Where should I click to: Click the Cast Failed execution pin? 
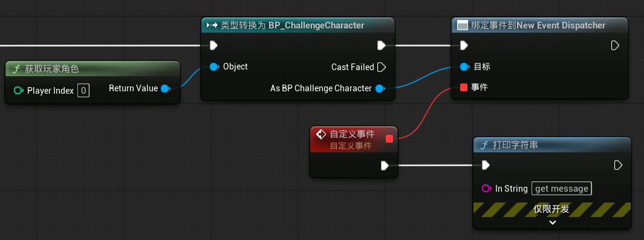[x=382, y=67]
